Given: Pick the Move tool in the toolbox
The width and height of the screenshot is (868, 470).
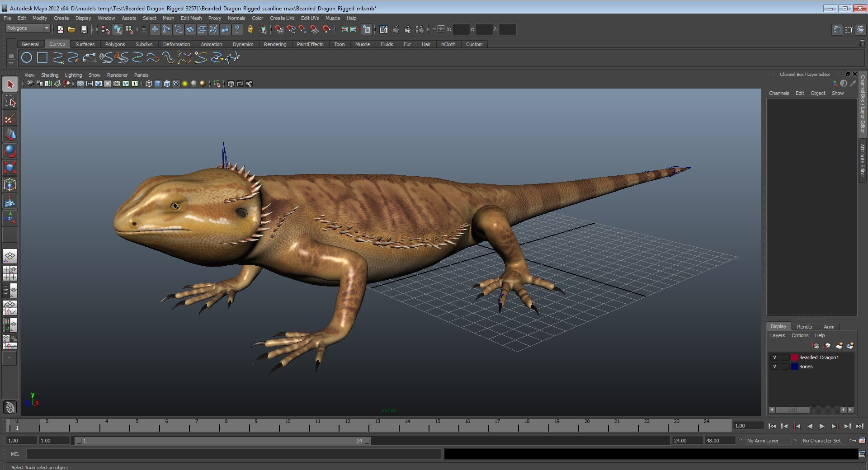Looking at the screenshot, I should tap(10, 135).
